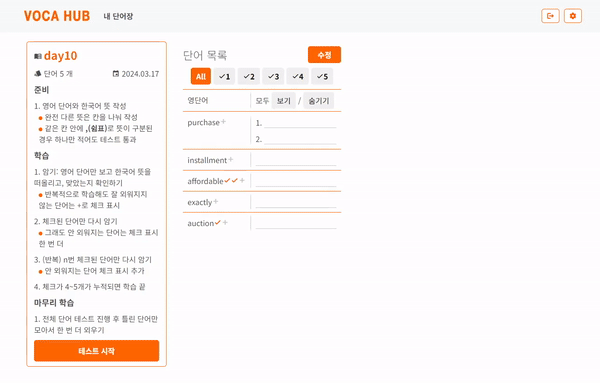Screen dimensions: 600x383
Task: Click the VOCA HUB logo
Action: (x=57, y=16)
